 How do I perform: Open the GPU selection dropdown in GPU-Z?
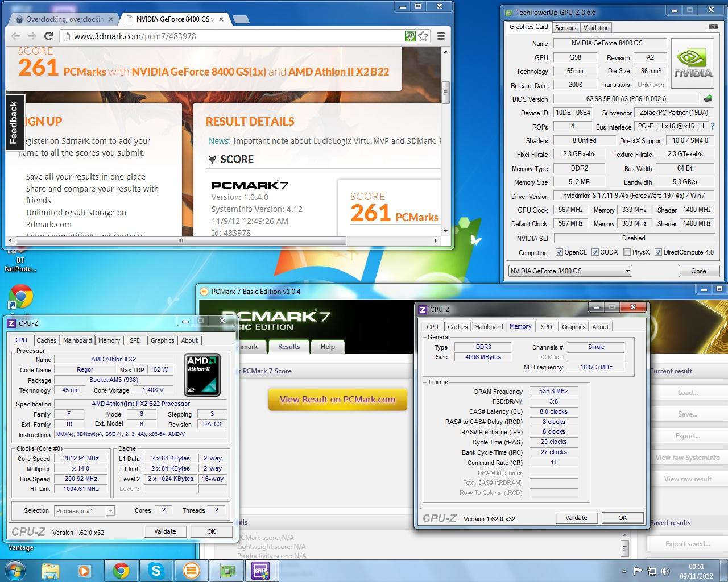click(570, 271)
